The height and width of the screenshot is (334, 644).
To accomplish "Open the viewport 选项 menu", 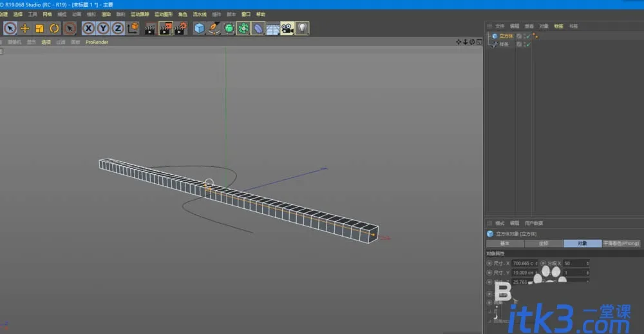I will 46,42.
